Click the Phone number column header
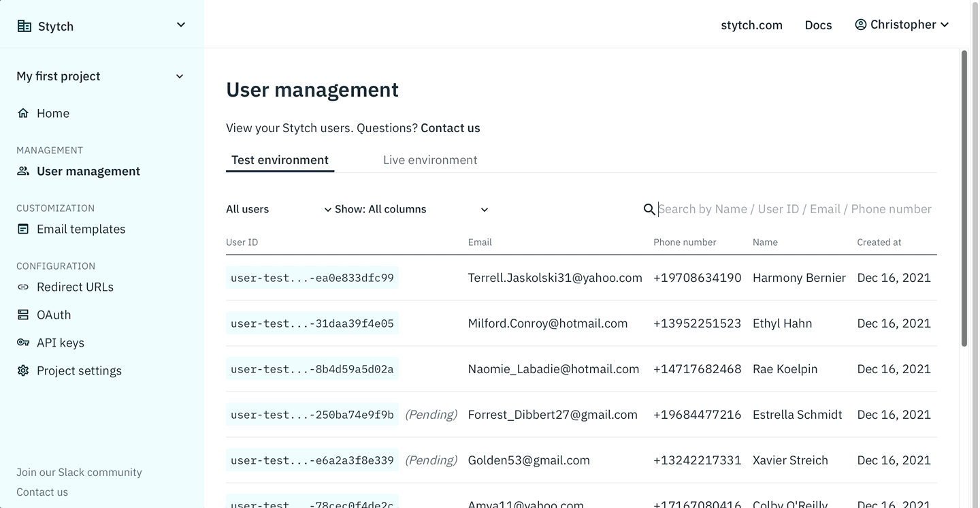This screenshot has height=508, width=980. (685, 242)
